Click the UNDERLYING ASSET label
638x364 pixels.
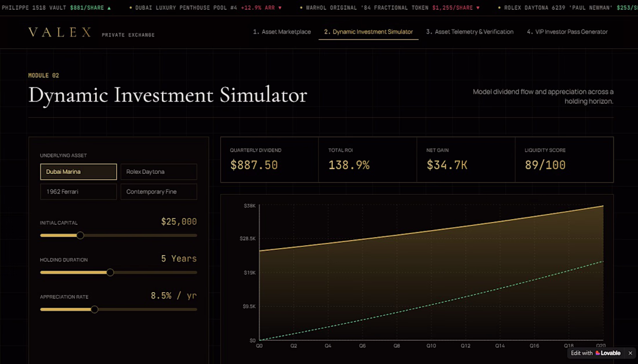[x=63, y=155]
